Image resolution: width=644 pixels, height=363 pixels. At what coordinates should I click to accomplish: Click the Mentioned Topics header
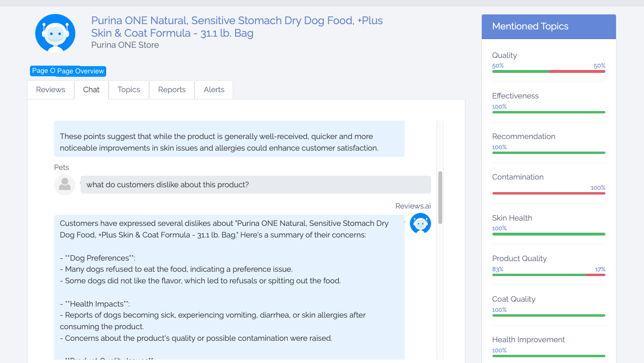pos(530,26)
